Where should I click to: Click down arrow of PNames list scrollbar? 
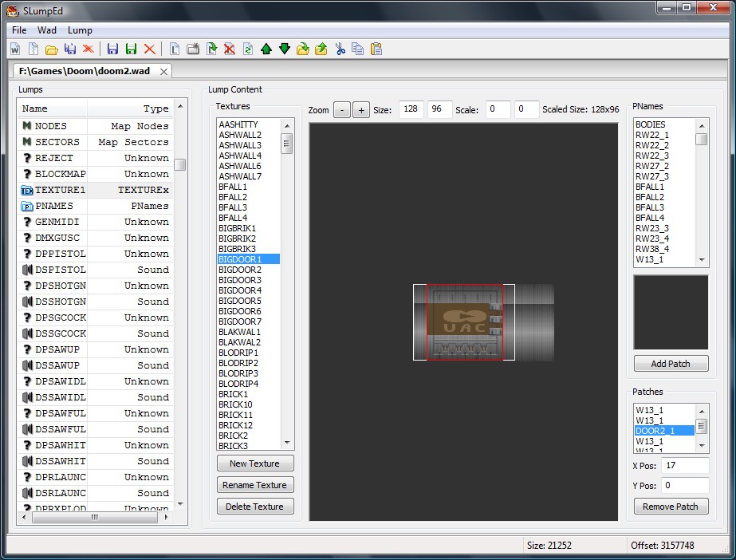tap(702, 259)
